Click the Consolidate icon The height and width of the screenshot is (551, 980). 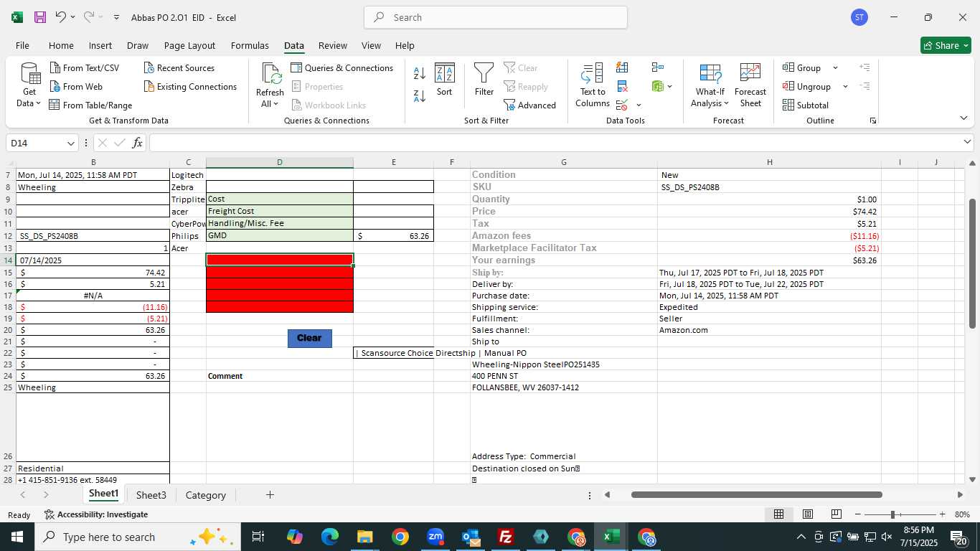(658, 67)
